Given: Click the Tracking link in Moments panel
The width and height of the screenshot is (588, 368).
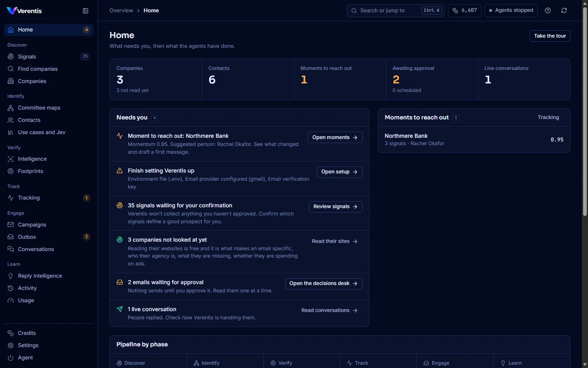Looking at the screenshot, I should pyautogui.click(x=548, y=117).
